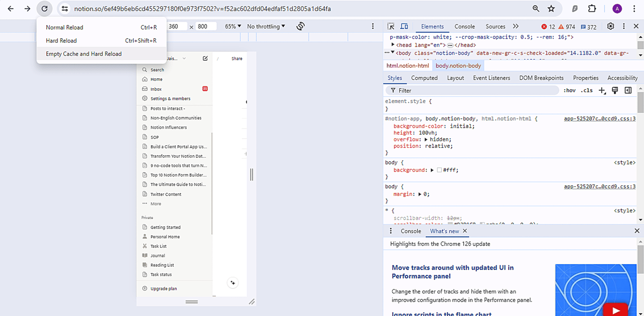
Task: Open the Extensions puzzle icon
Action: coord(592,8)
